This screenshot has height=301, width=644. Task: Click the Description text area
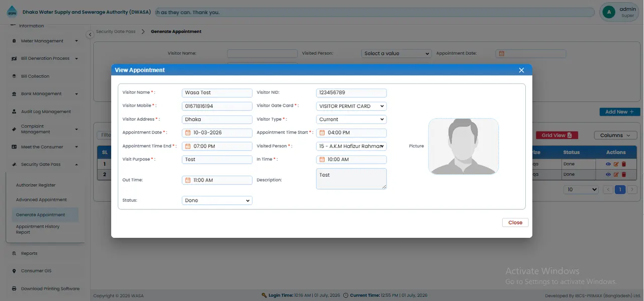click(351, 179)
